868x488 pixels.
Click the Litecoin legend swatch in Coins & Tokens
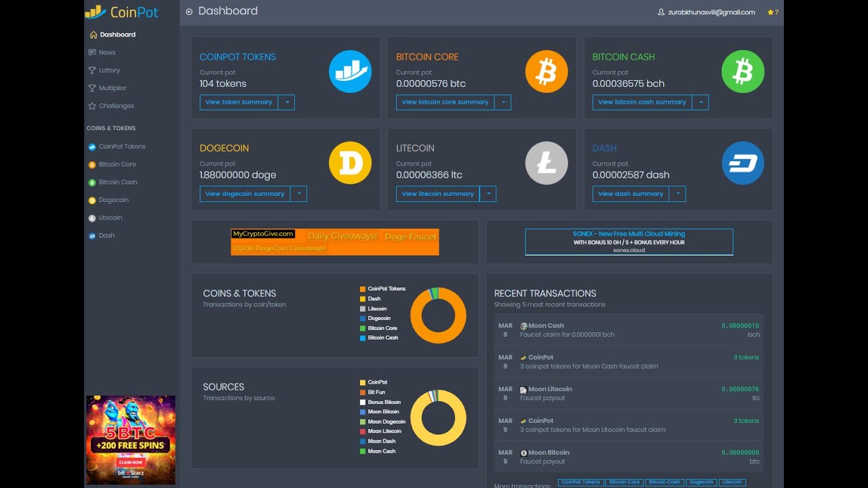click(x=363, y=309)
